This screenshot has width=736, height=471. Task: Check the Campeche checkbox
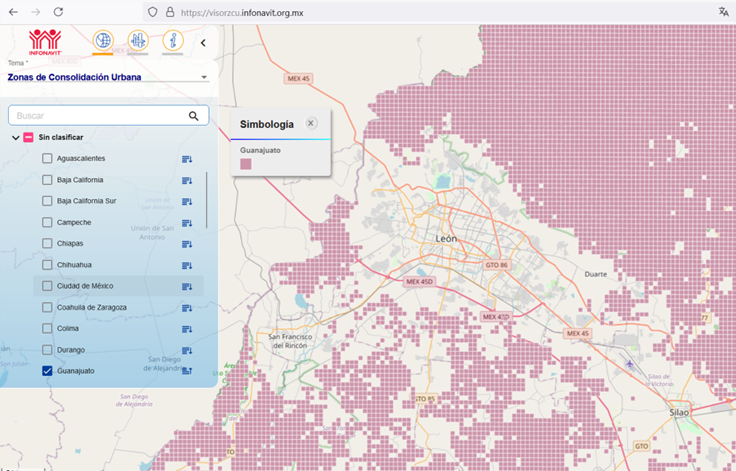point(47,222)
